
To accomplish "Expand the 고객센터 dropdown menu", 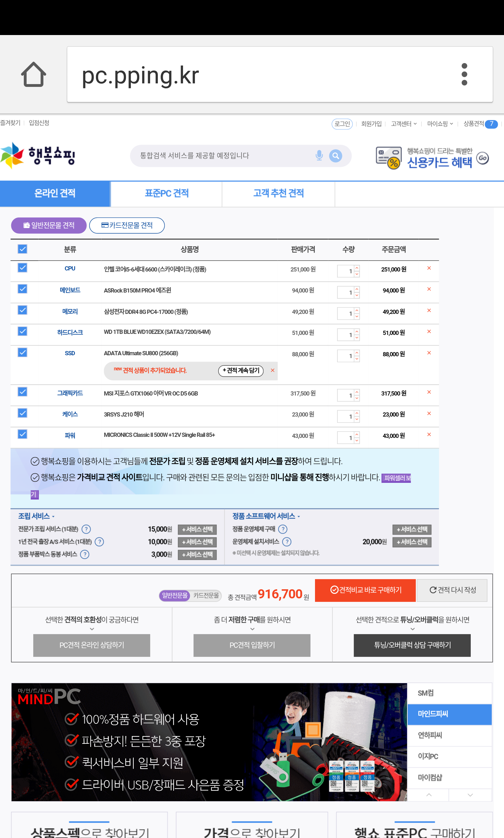I will 404,124.
